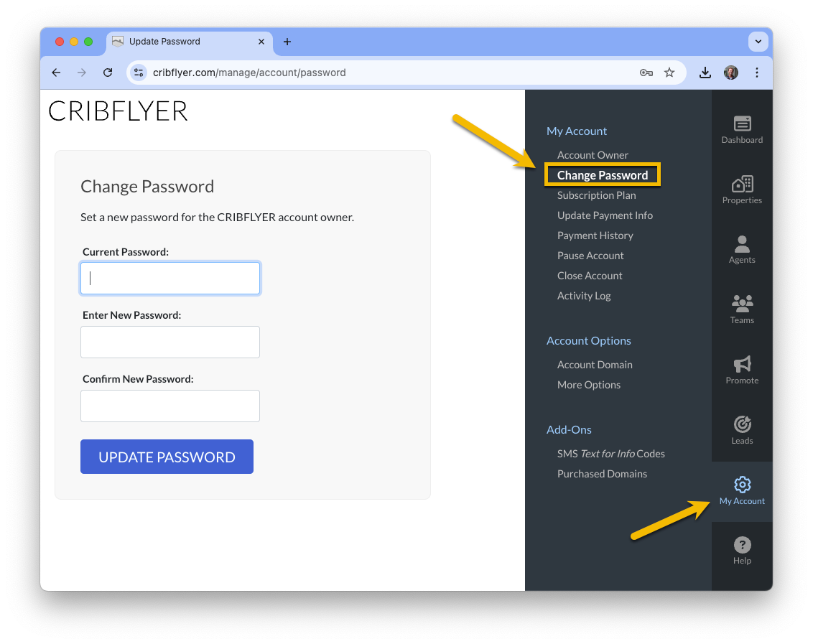Select the My Account gear icon
This screenshot has height=644, width=813.
(x=742, y=485)
